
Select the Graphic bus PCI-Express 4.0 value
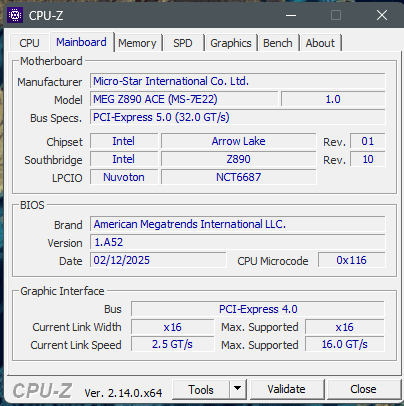[258, 309]
